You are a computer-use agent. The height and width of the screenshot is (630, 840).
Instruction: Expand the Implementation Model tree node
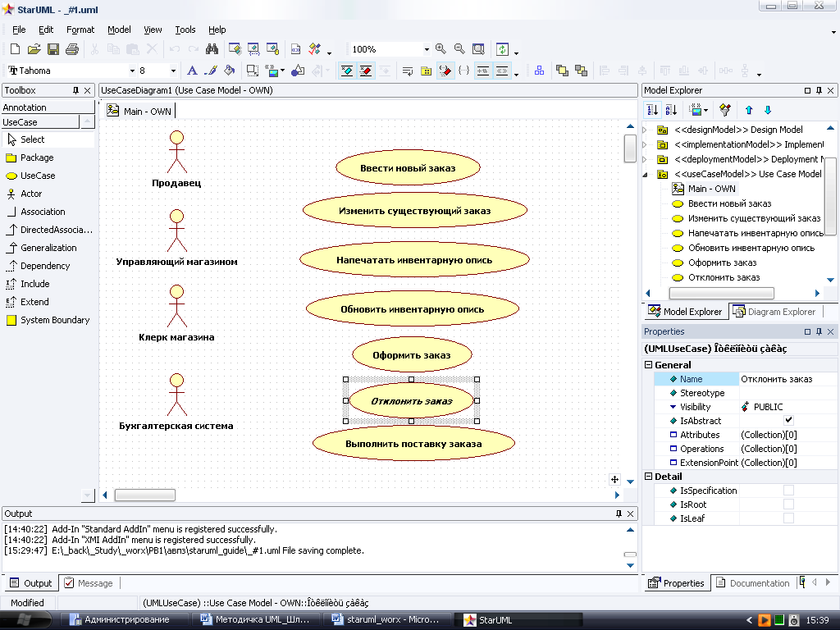(645, 144)
